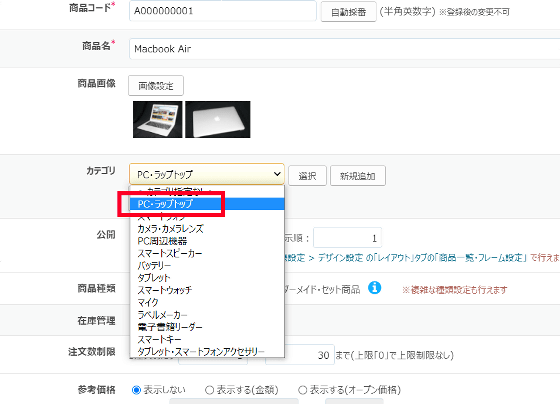This screenshot has width=560, height=404.
Task: Focus the 商品コード input field
Action: tap(223, 11)
